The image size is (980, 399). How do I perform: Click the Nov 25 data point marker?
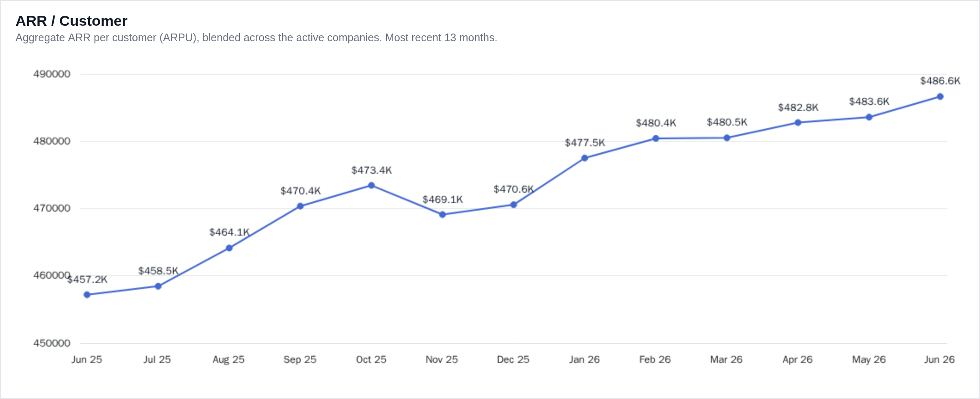click(442, 215)
